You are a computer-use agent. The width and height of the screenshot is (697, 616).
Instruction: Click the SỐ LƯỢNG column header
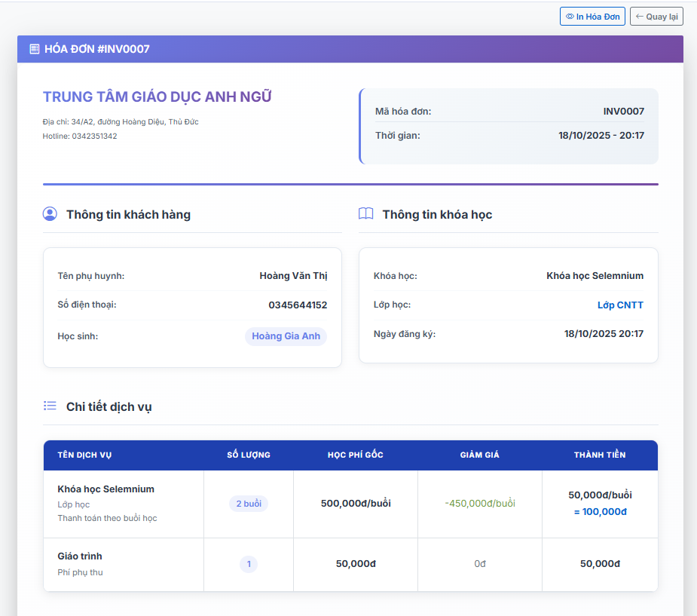point(249,455)
